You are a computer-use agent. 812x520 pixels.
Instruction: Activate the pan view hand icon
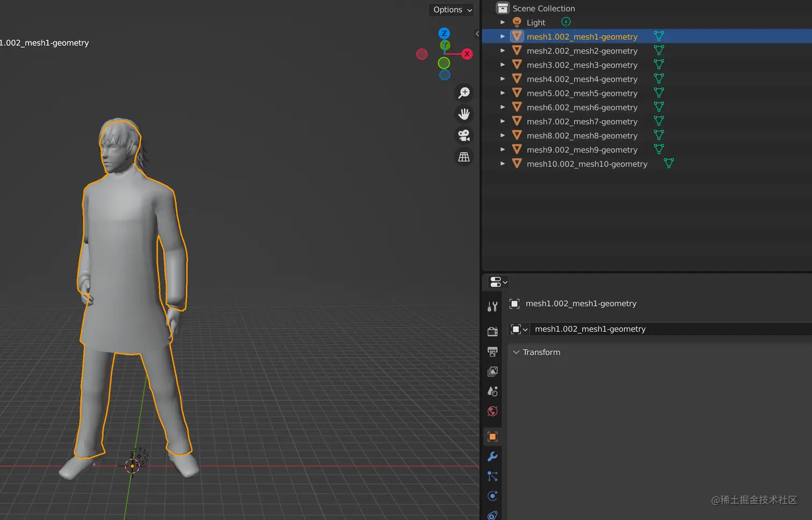point(464,114)
